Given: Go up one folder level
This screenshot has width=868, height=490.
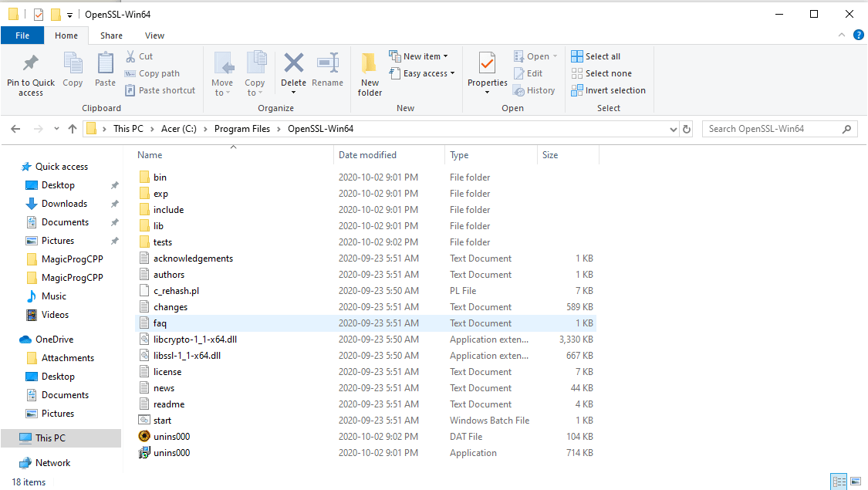Looking at the screenshot, I should point(73,129).
